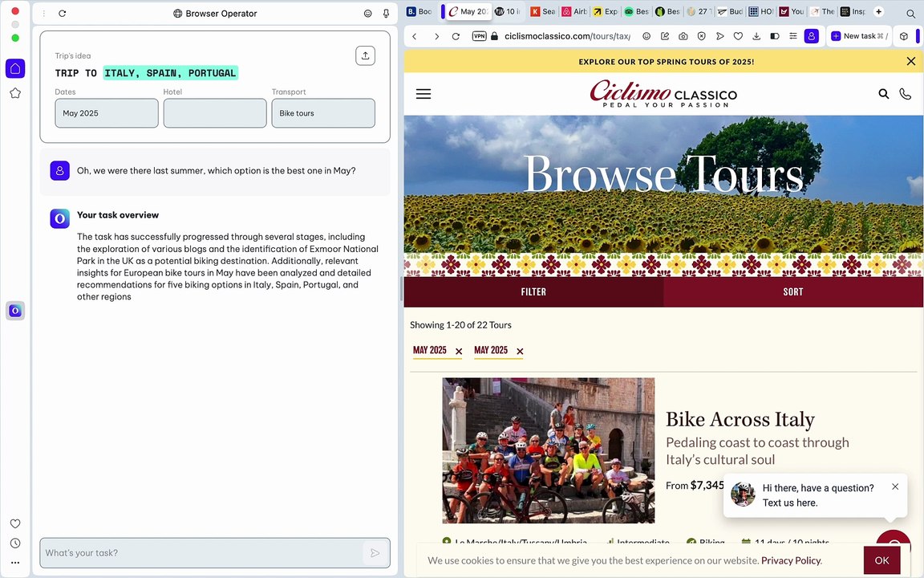
Task: Switch to the 'You' tab
Action: [x=792, y=11]
